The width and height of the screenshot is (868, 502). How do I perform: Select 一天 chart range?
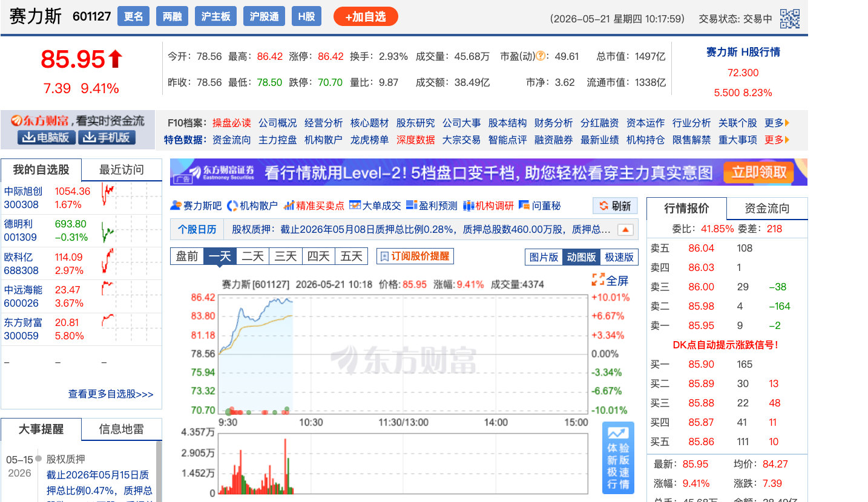coord(220,256)
